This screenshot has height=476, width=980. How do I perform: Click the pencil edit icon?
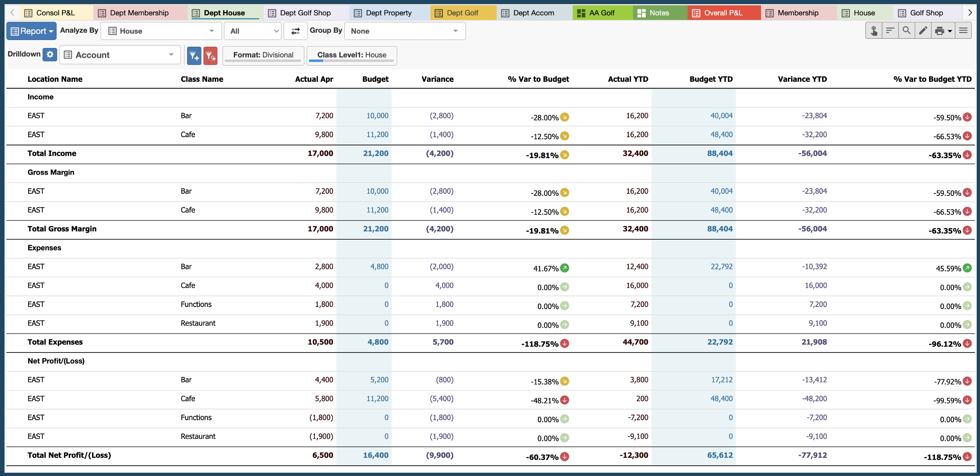(923, 31)
